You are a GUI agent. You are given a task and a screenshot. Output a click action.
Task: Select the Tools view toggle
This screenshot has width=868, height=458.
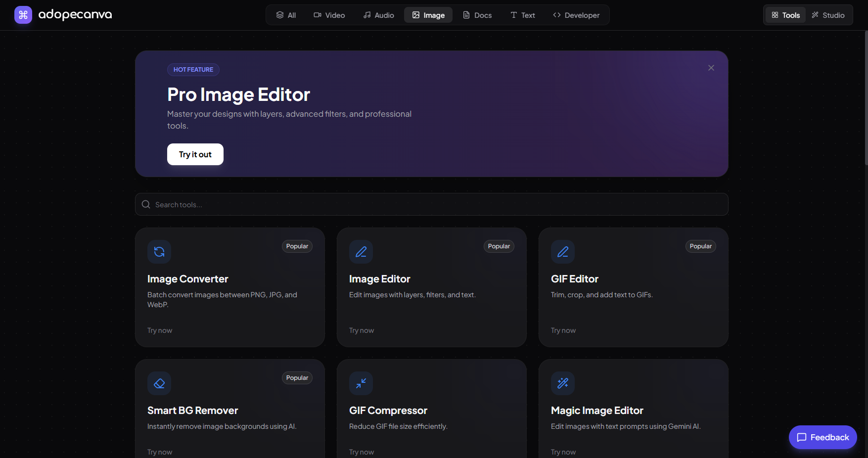(785, 15)
